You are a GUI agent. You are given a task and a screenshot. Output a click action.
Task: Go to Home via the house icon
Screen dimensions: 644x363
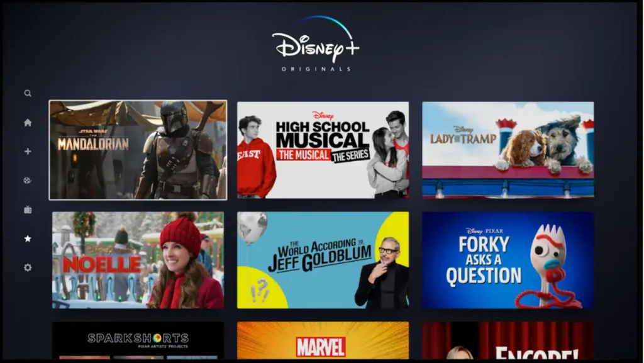[x=28, y=123]
